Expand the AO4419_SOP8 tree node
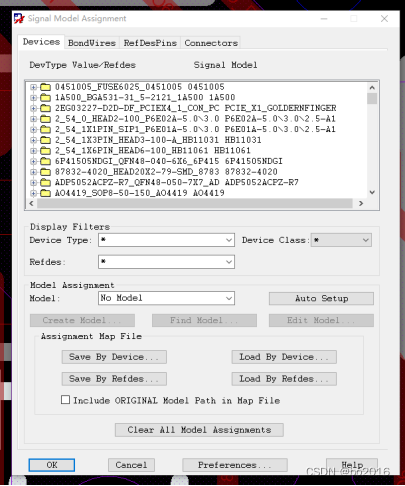 (33, 193)
